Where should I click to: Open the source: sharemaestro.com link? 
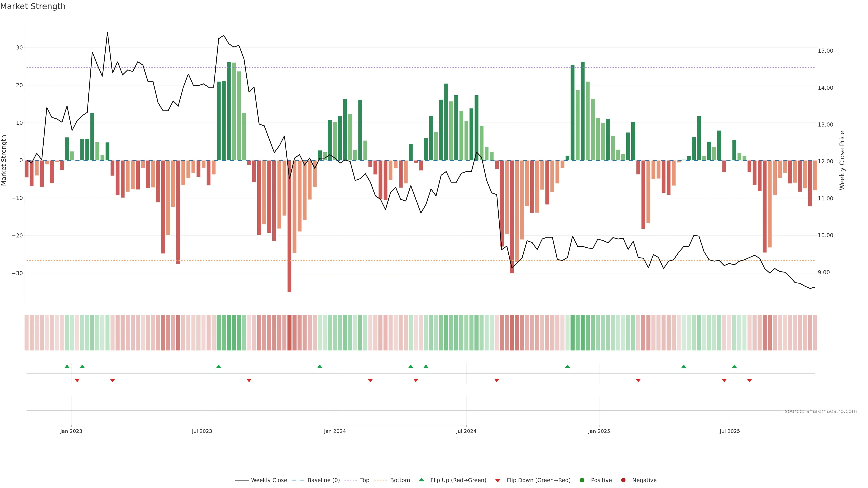tap(821, 411)
